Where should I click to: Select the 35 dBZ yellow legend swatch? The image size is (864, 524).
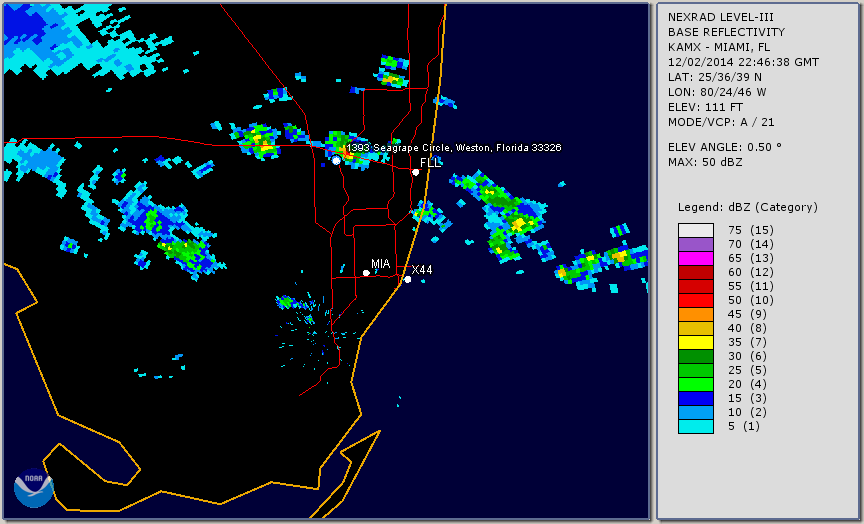[695, 342]
